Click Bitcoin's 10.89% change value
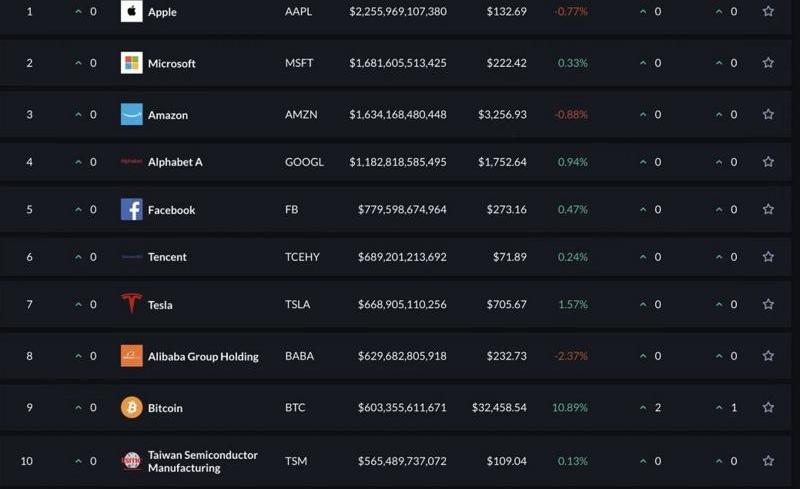This screenshot has height=489, width=800. (x=569, y=408)
